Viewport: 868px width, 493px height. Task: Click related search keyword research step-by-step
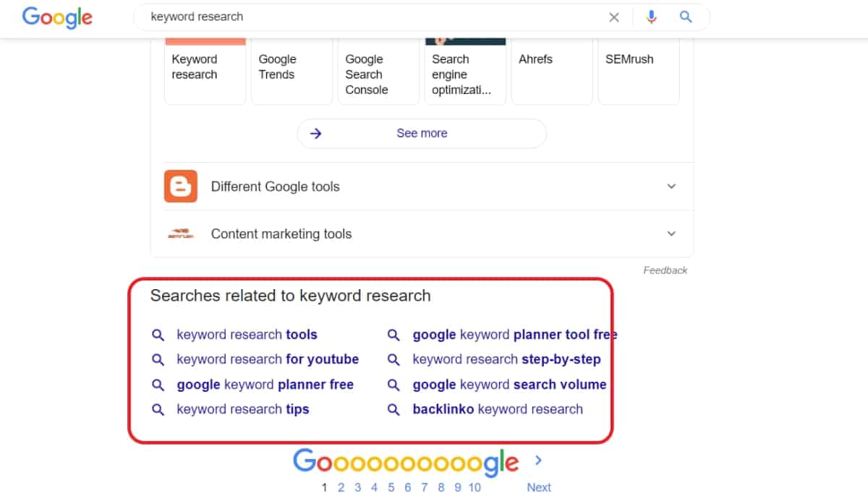click(x=506, y=359)
